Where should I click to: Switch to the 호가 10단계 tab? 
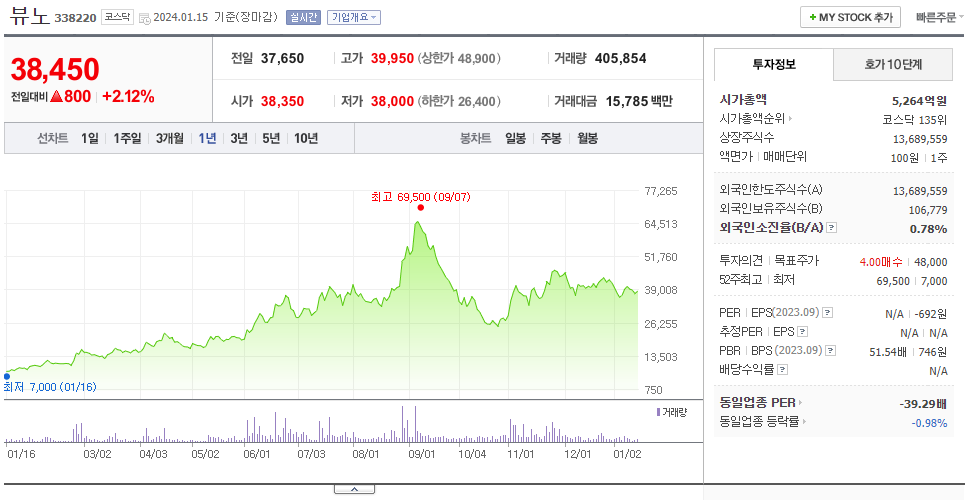point(893,64)
